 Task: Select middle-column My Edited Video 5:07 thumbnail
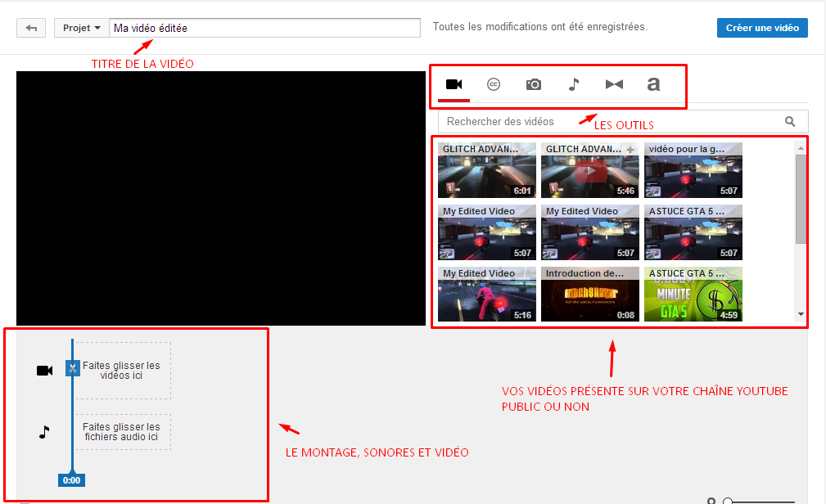point(590,232)
